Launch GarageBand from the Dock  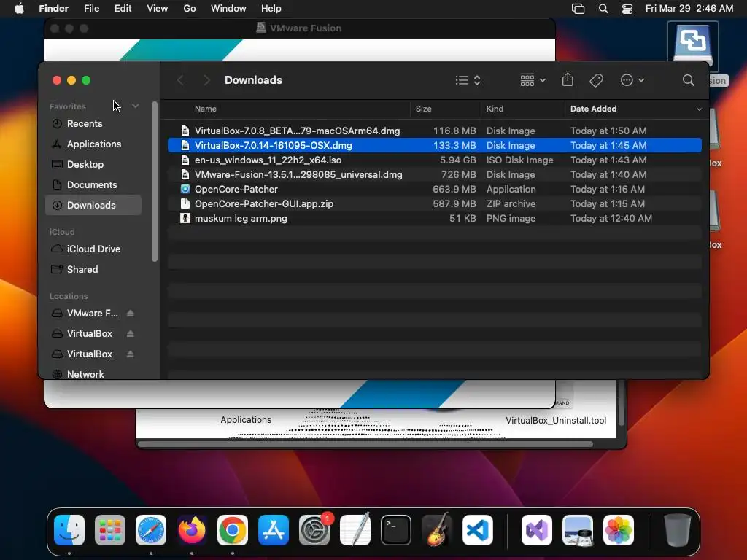click(437, 530)
